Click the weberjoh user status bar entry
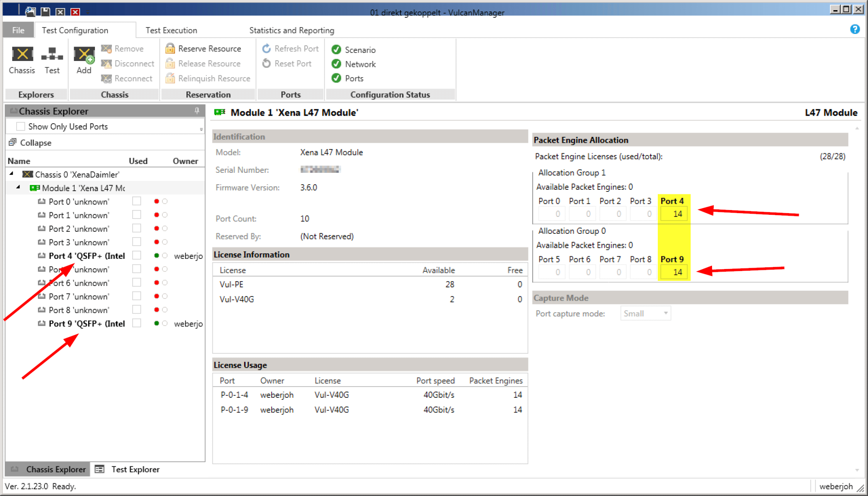This screenshot has width=868, height=496. pyautogui.click(x=836, y=486)
